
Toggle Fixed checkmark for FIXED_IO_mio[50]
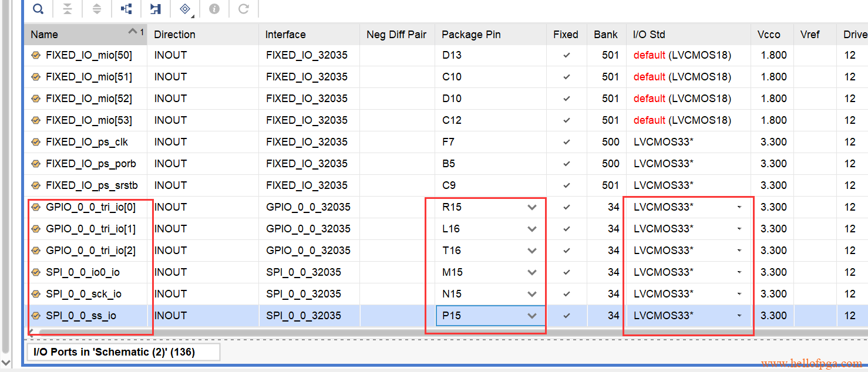[x=566, y=56]
